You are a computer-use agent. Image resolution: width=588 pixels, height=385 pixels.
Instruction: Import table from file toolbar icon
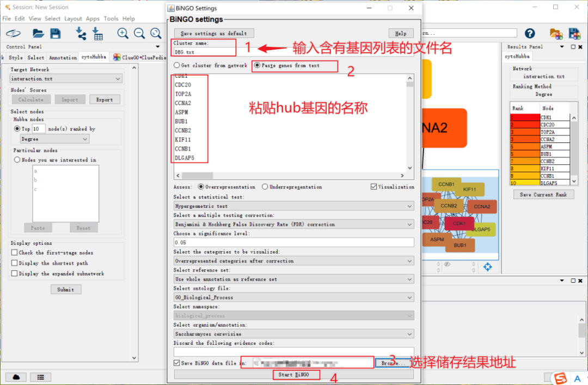click(x=97, y=33)
